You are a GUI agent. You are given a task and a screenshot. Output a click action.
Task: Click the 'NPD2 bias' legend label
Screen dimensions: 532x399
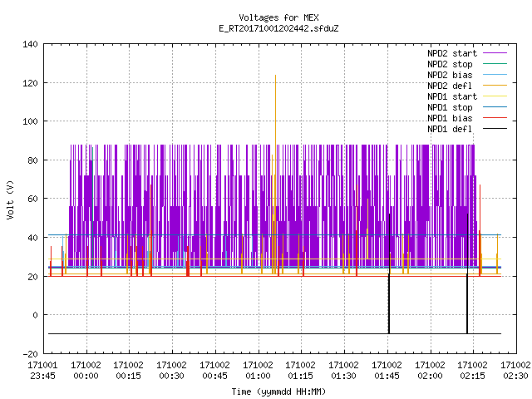click(450, 75)
